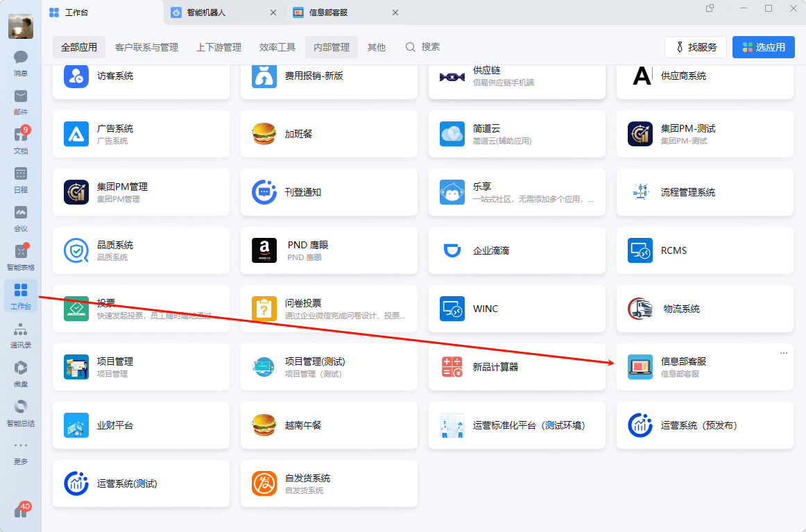Launch the 加班餐 burger app icon

pyautogui.click(x=264, y=134)
